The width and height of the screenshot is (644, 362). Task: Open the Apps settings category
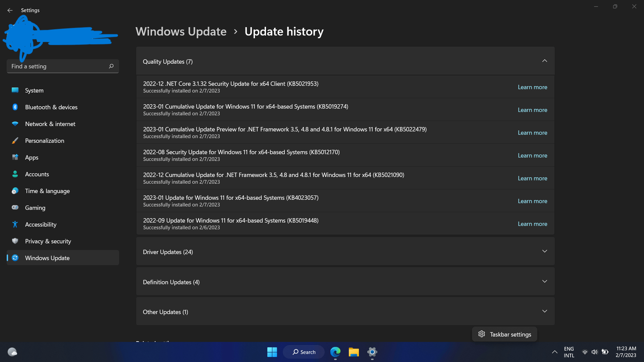(63, 158)
